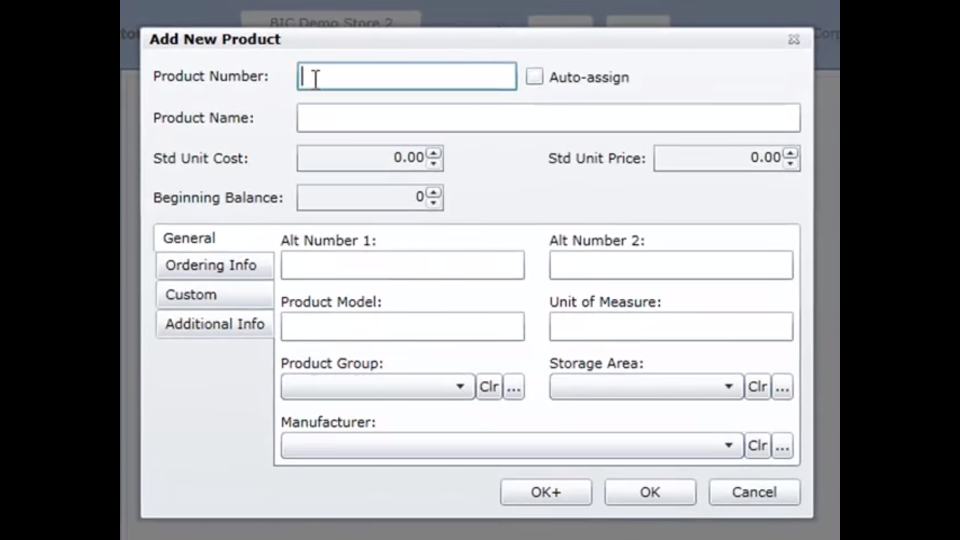The image size is (960, 540).
Task: Click the OK+ button
Action: pyautogui.click(x=546, y=492)
